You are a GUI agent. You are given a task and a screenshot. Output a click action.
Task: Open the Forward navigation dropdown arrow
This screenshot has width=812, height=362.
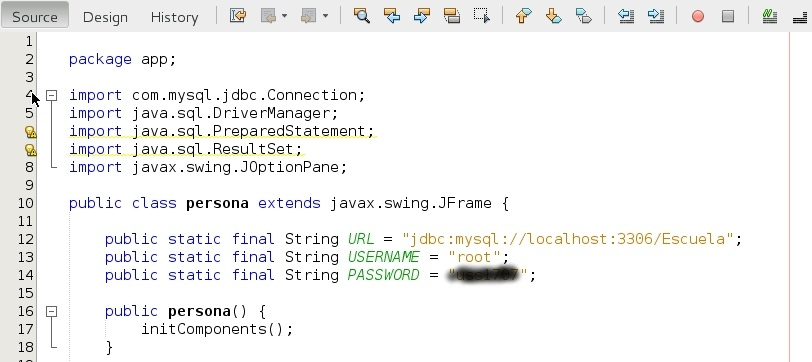click(325, 17)
